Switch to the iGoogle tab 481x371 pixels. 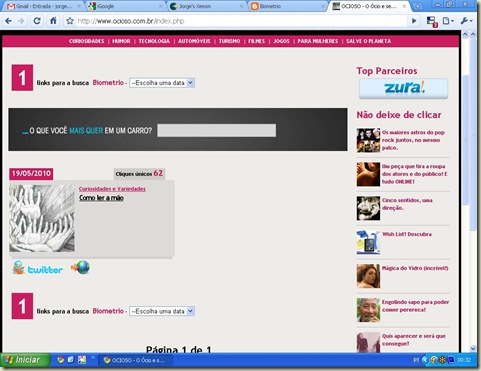[125, 6]
